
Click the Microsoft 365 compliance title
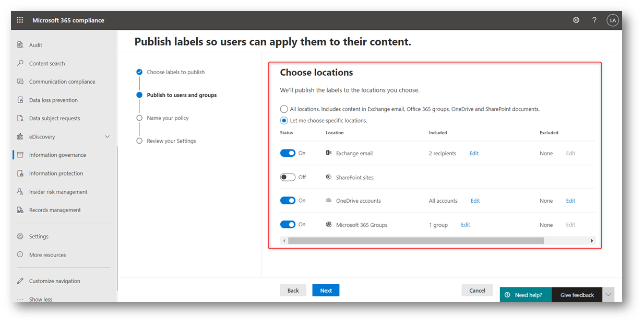coord(68,20)
